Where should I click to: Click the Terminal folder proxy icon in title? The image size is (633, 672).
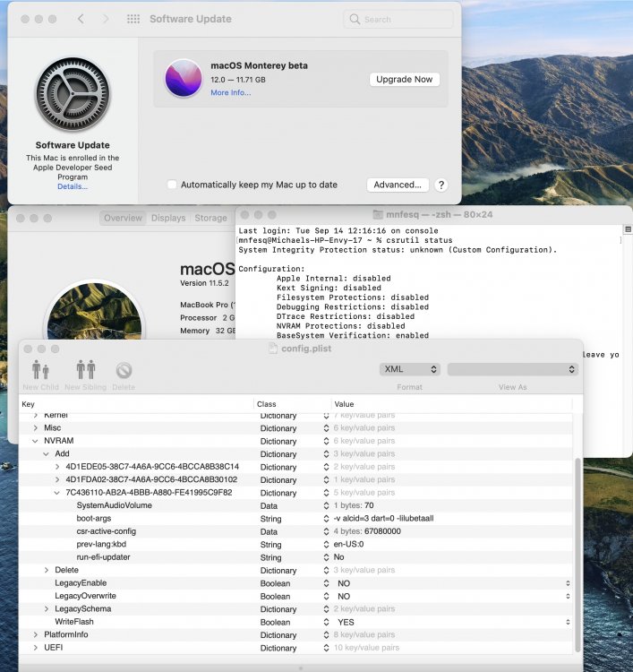[x=377, y=214]
